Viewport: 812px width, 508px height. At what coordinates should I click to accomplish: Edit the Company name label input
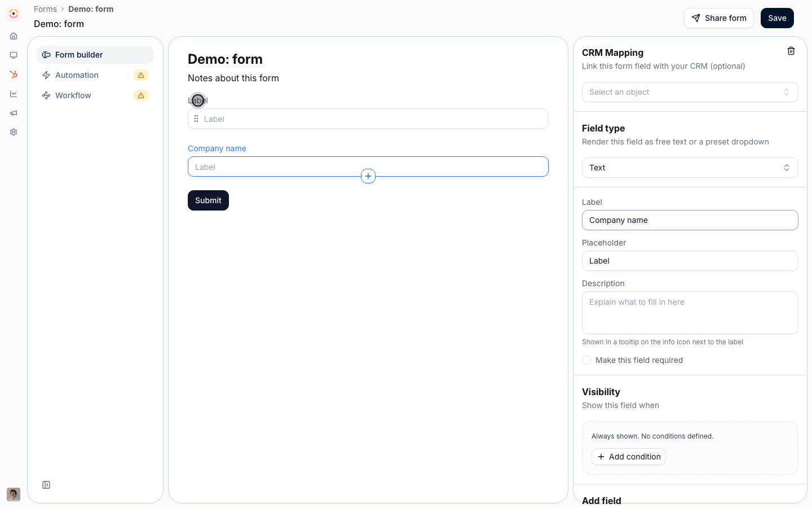(x=690, y=220)
